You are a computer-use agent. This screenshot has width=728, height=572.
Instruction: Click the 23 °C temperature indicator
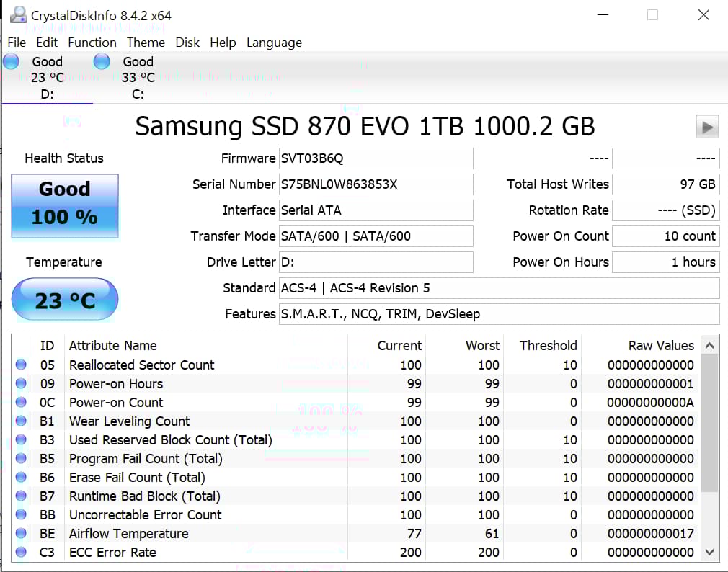pos(65,299)
